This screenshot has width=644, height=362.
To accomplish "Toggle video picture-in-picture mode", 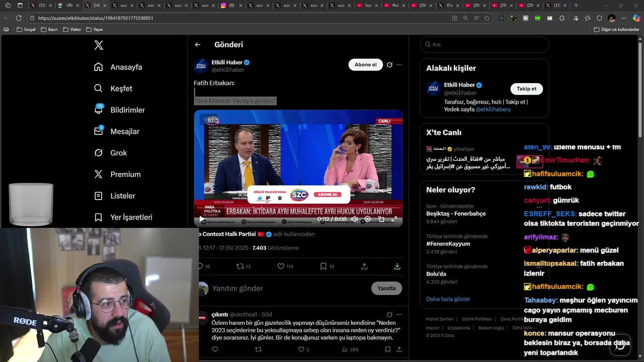I will click(381, 219).
